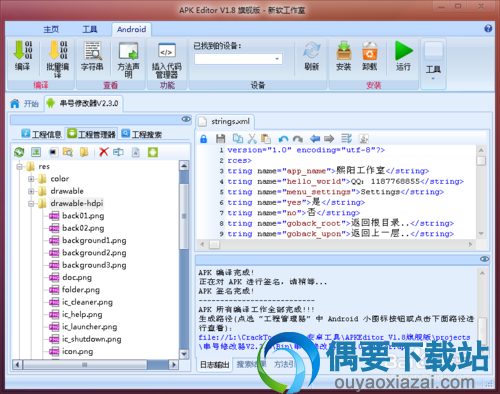Select back01.png in the tree
Viewport: 500px width, 394px height.
[x=83, y=216]
